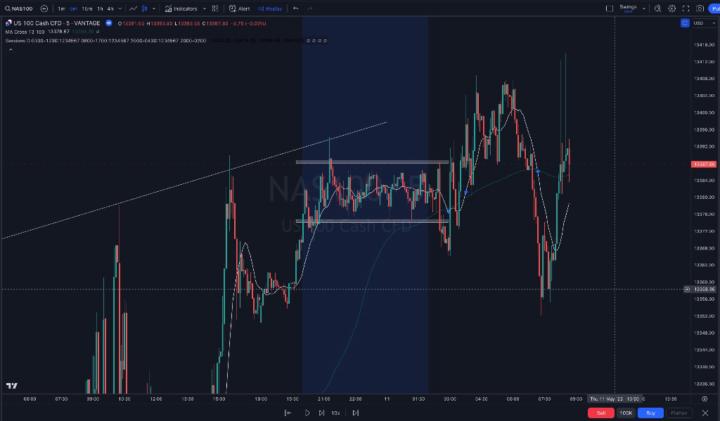Select the 1h timeframe
The height and width of the screenshot is (421, 720).
(100, 8)
